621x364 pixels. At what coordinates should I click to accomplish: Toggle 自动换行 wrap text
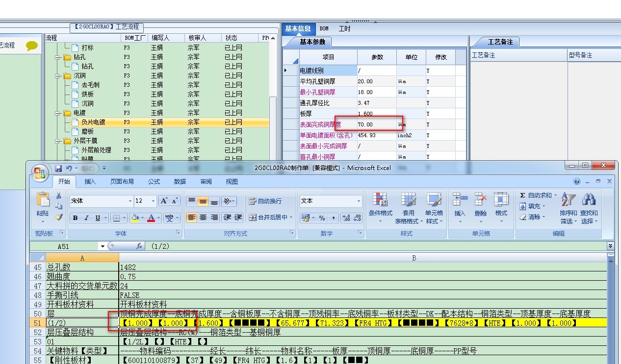(265, 201)
